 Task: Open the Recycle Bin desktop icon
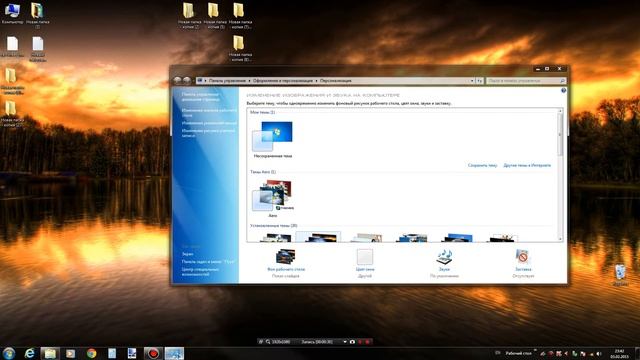pyautogui.click(x=620, y=275)
